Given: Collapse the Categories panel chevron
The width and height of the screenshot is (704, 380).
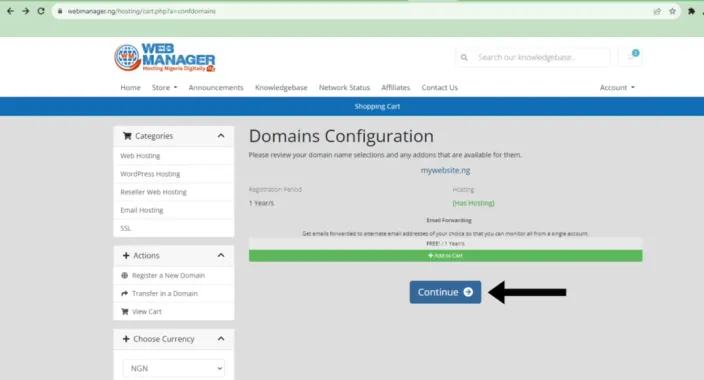Looking at the screenshot, I should (221, 136).
